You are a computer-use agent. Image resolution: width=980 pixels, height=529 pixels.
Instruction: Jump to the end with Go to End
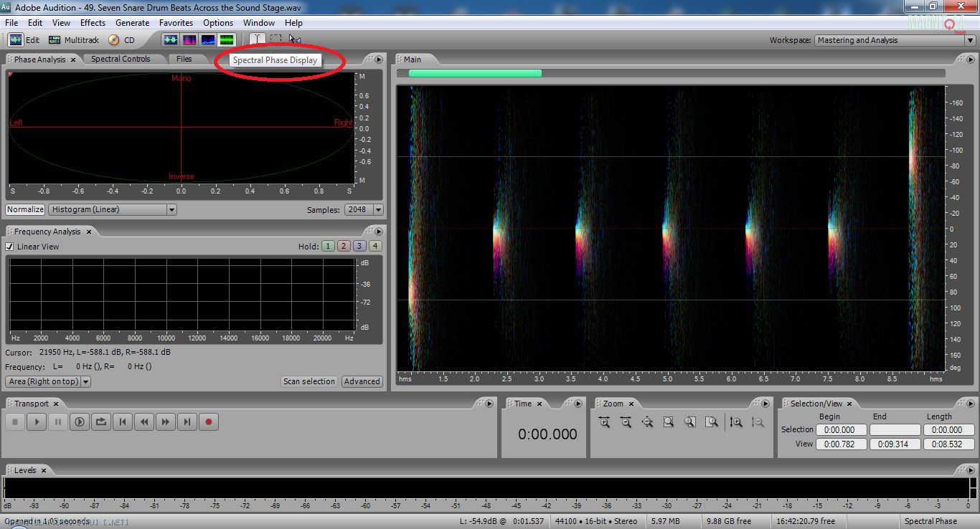click(x=187, y=422)
